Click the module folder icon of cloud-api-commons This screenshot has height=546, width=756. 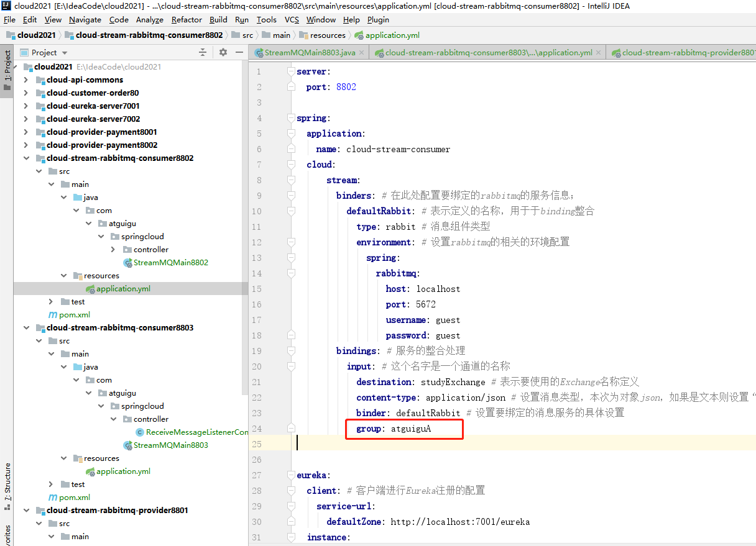40,80
